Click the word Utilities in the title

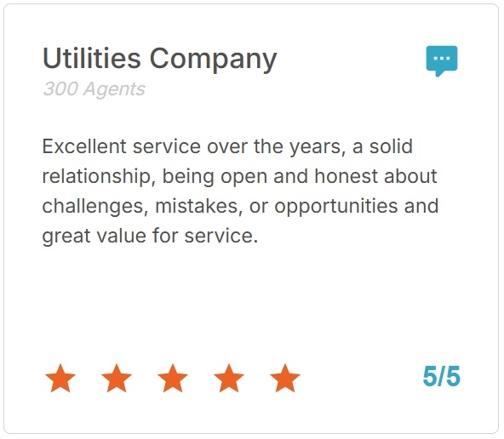click(x=92, y=58)
